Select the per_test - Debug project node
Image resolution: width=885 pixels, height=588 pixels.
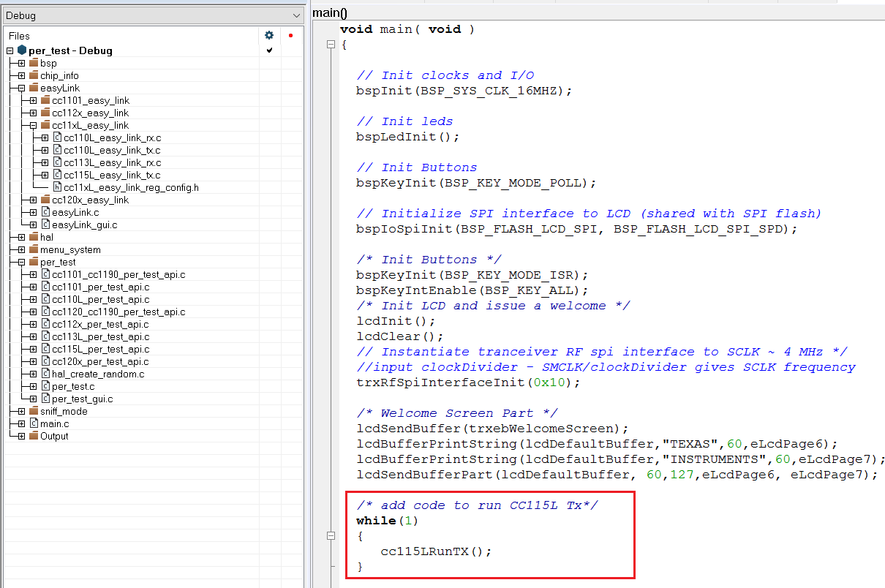tap(70, 50)
